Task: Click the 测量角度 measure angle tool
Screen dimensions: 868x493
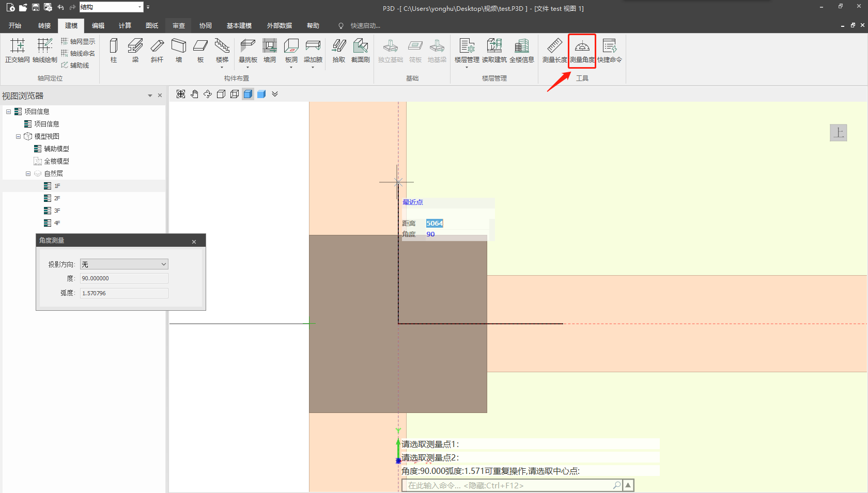Action: tap(582, 50)
